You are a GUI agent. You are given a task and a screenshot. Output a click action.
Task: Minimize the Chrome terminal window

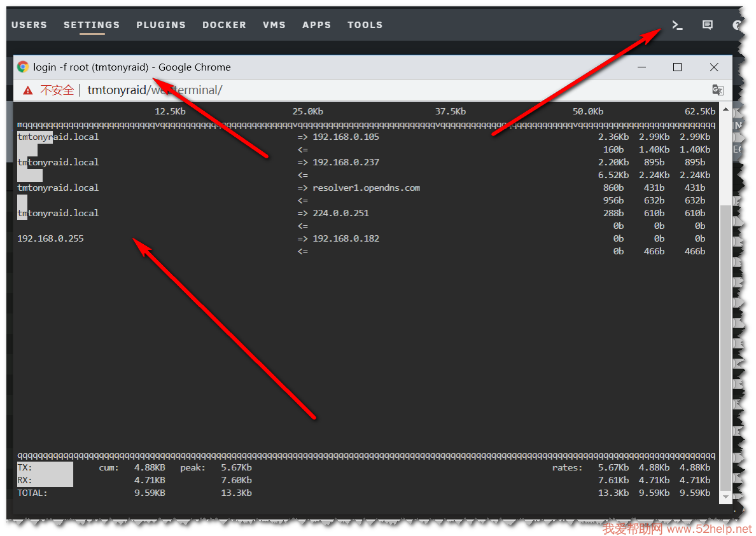point(641,67)
